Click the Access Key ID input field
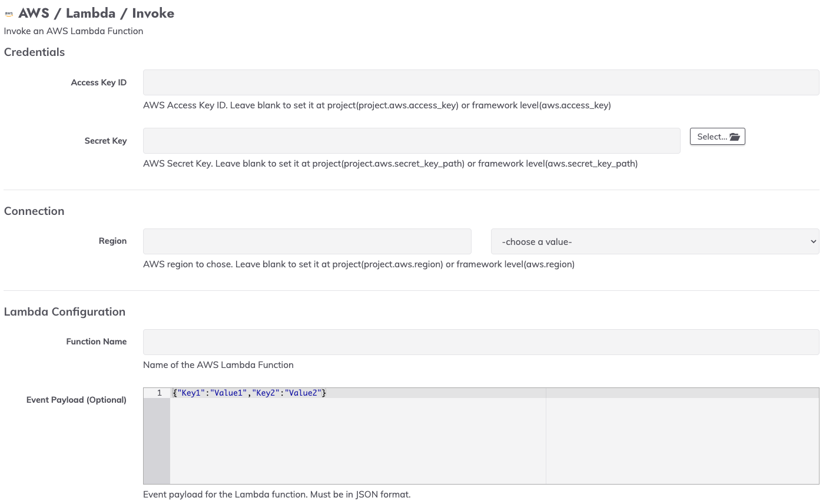Image resolution: width=826 pixels, height=504 pixels. 481,82
